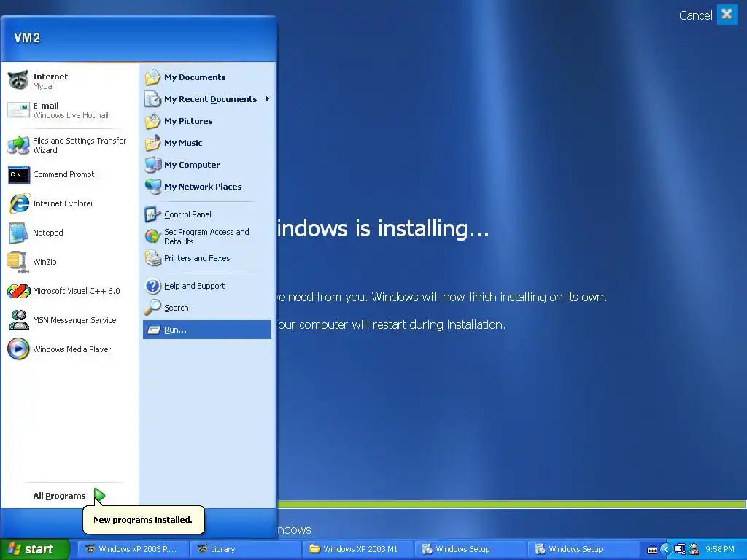Click the Search magnifier icon
Screen dimensions: 747x560
pos(153,308)
